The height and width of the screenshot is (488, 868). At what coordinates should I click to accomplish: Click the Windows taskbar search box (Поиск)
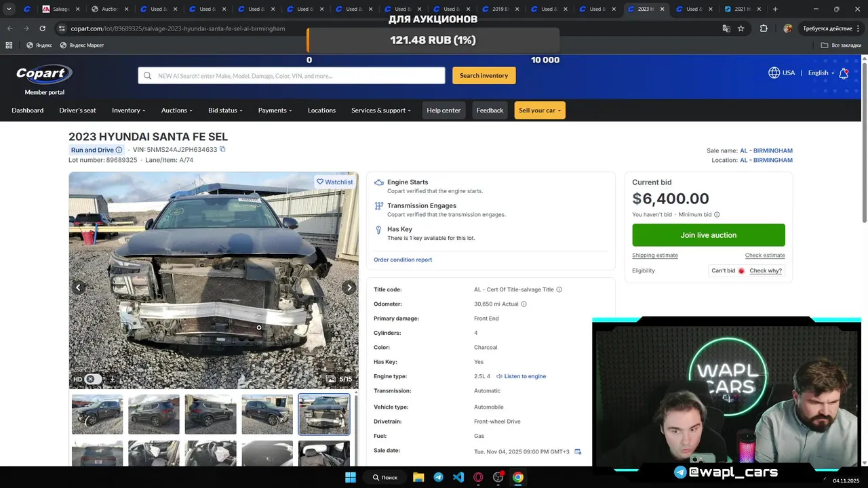(385, 477)
